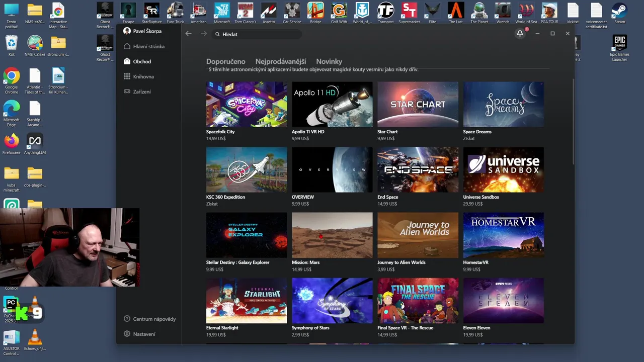This screenshot has height=362, width=644.
Task: Select AnythingLLM desktop shortcut
Action: 35,144
